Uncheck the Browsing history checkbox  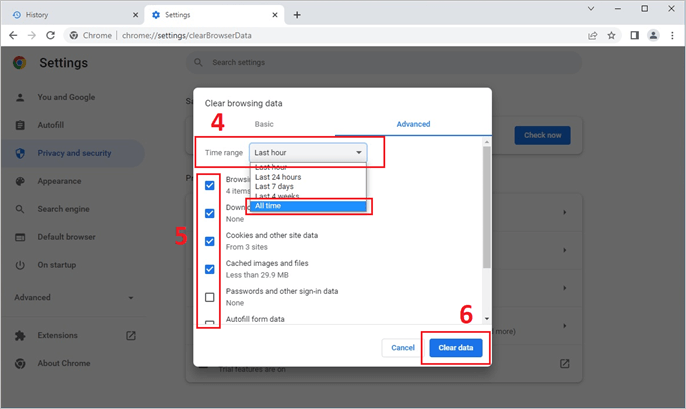click(x=209, y=185)
